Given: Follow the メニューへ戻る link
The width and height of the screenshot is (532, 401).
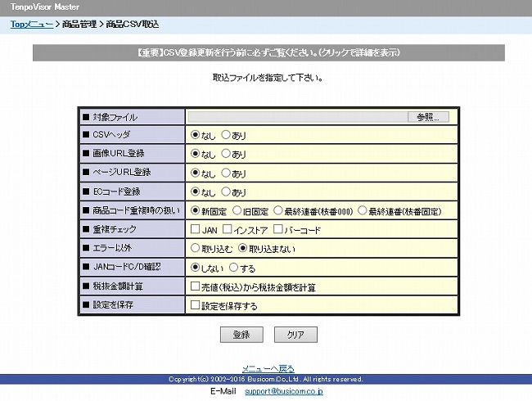Looking at the screenshot, I should coord(268,368).
